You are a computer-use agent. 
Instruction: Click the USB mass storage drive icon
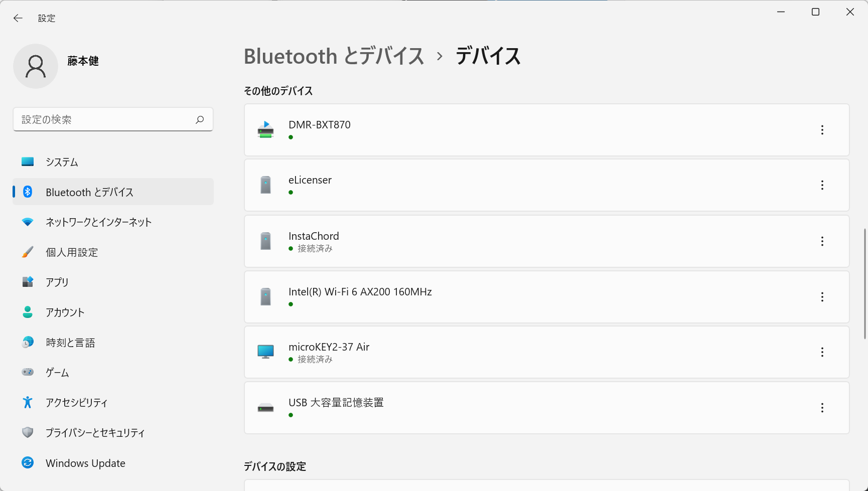(x=265, y=408)
